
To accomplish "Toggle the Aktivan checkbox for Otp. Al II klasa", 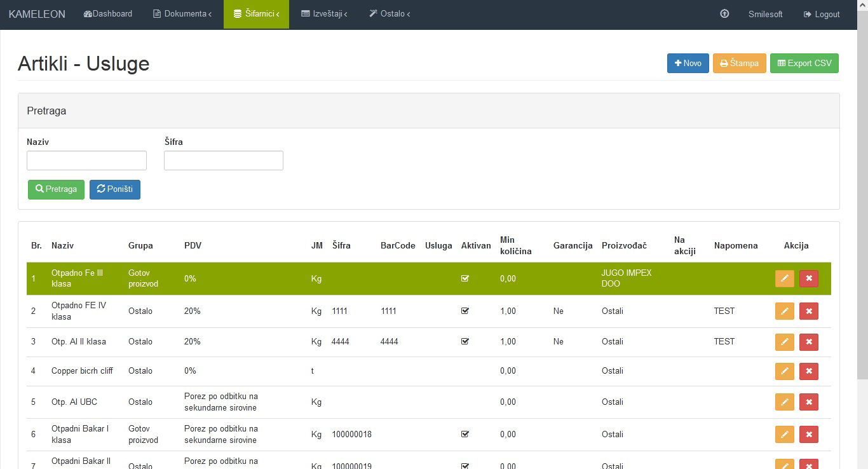I will click(465, 341).
